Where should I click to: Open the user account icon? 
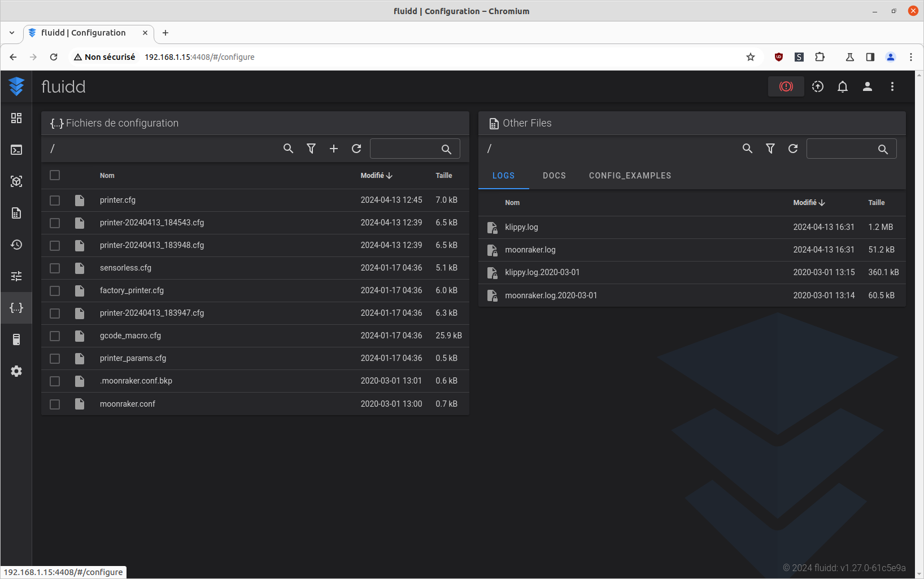868,86
